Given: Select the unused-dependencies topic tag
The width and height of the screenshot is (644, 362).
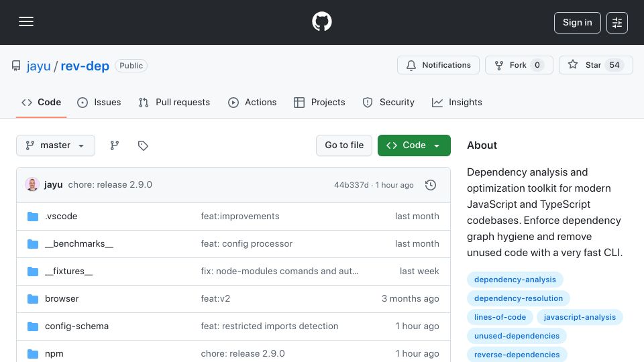Looking at the screenshot, I should 517,336.
